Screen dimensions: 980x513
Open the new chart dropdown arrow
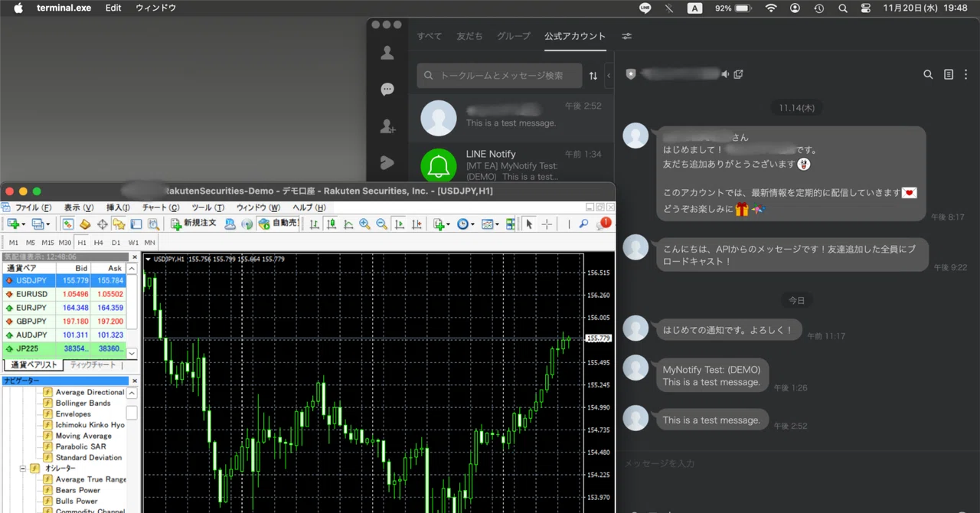point(24,224)
